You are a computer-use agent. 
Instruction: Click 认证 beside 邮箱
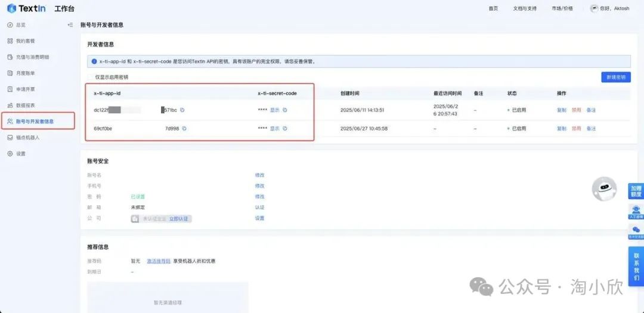[x=259, y=207]
